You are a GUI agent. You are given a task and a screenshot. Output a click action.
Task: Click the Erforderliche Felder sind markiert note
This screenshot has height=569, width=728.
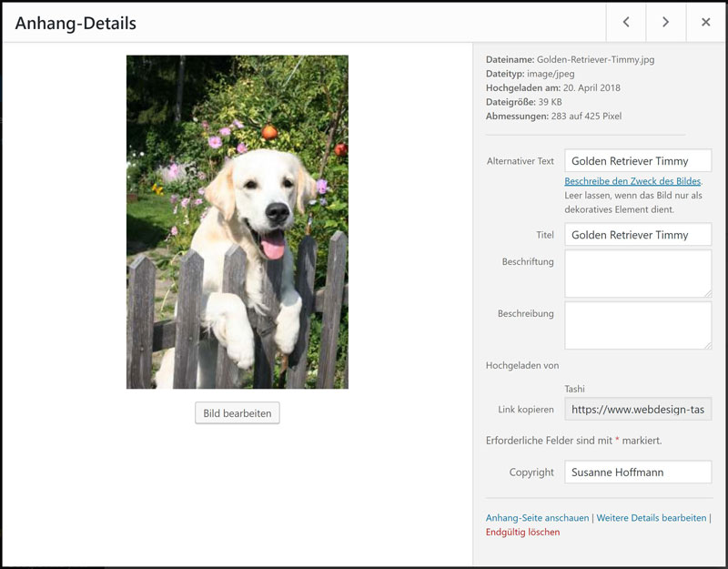pos(574,441)
